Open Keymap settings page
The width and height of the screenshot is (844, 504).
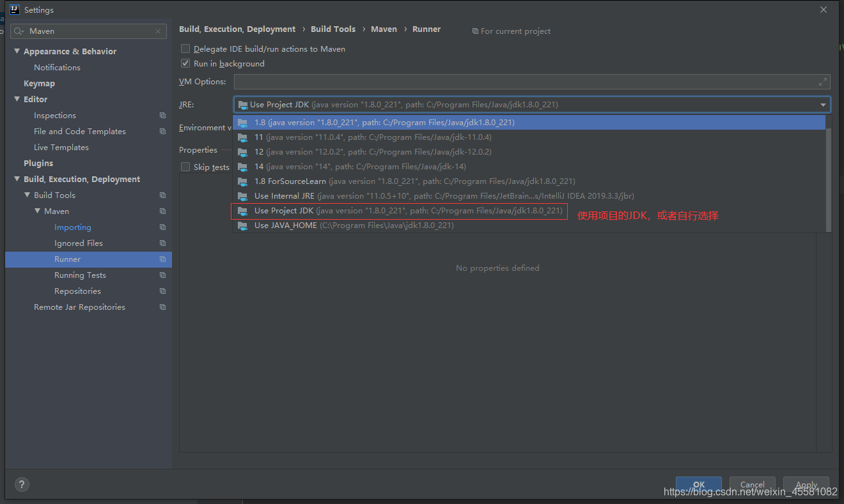tap(39, 84)
